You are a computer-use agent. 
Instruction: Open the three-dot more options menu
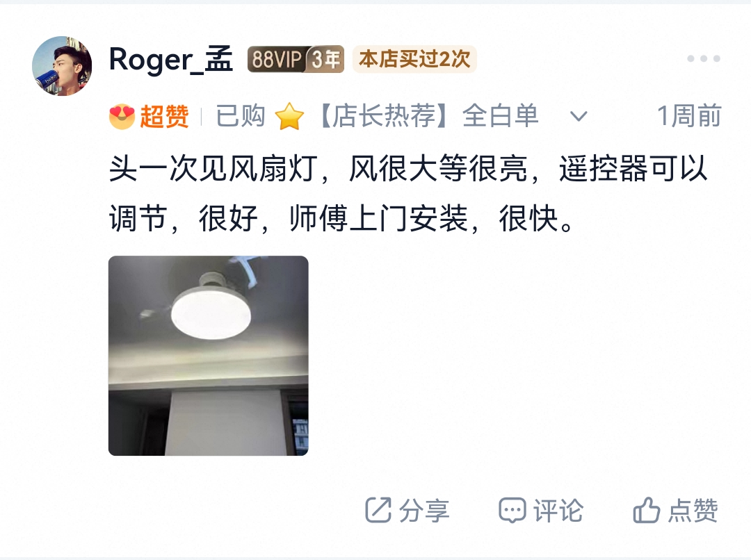point(703,58)
